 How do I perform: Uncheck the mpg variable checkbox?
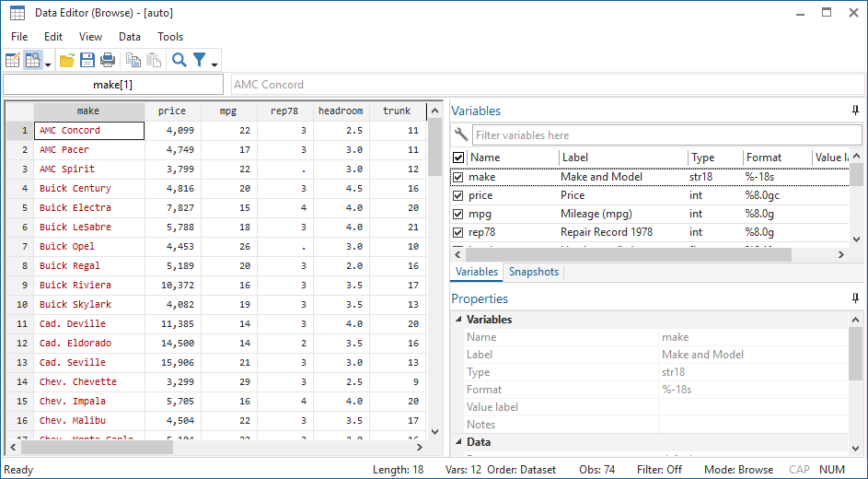click(457, 214)
